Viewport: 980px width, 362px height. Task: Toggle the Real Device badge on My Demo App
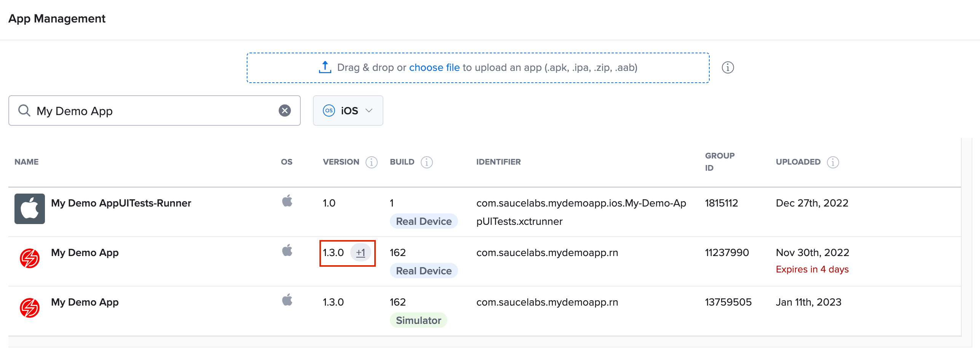click(423, 271)
